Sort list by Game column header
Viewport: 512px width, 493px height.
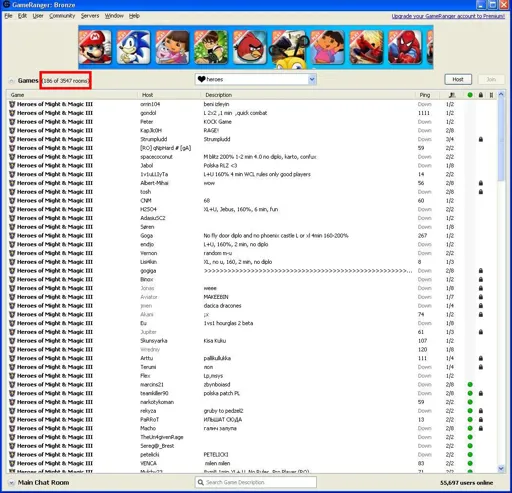point(72,95)
